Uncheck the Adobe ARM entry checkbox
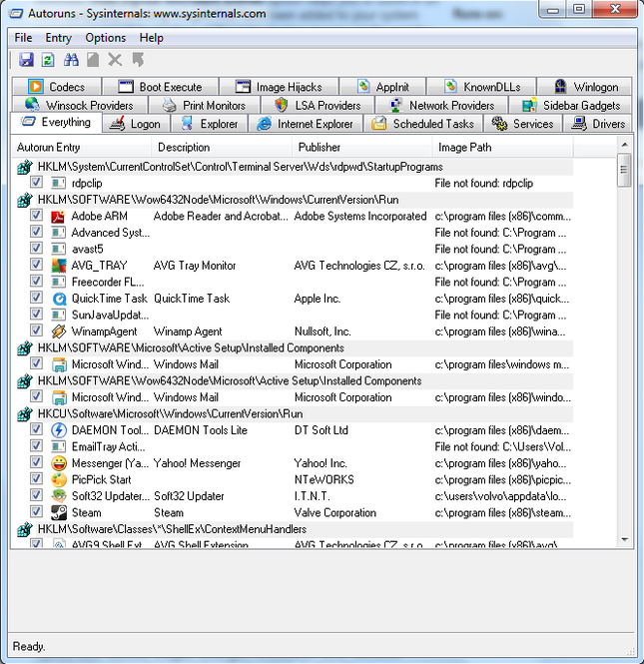The width and height of the screenshot is (644, 664). (x=36, y=216)
